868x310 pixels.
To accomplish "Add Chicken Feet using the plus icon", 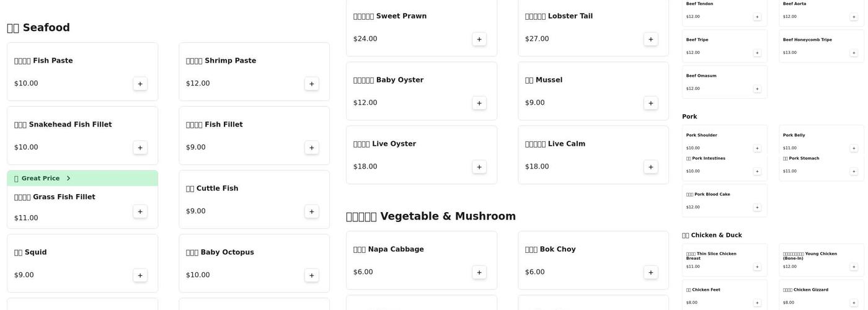I will pyautogui.click(x=757, y=303).
